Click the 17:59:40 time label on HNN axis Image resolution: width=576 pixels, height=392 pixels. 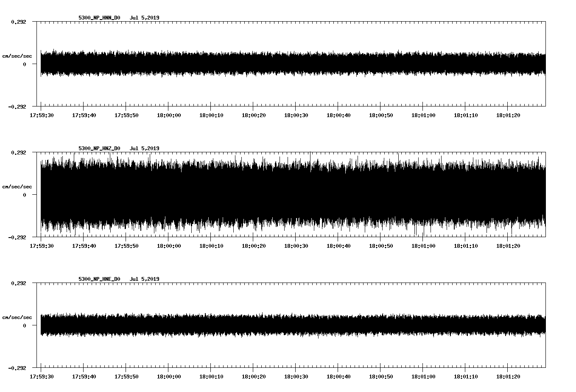click(84, 115)
